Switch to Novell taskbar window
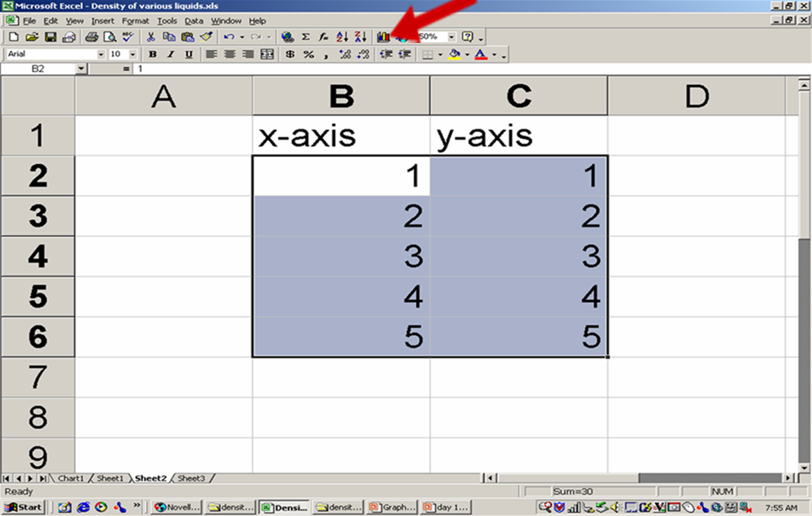Image resolution: width=812 pixels, height=516 pixels. click(178, 507)
